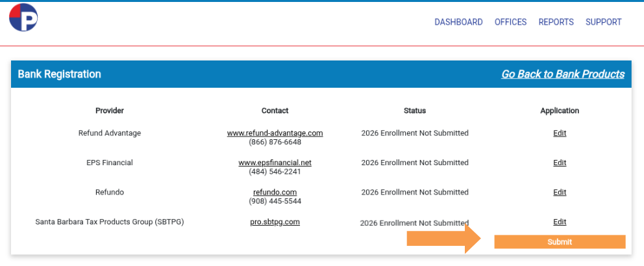Click the EPS Financial enrollment status text
Screen dimensions: 644x266
tap(415, 163)
